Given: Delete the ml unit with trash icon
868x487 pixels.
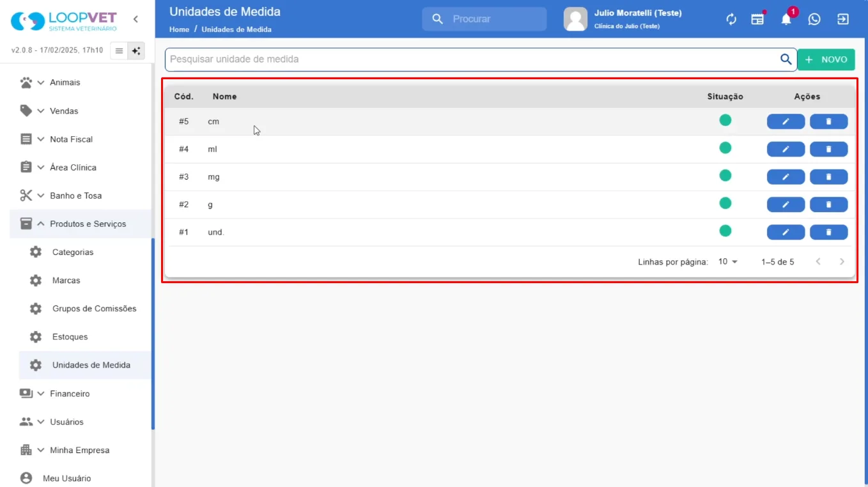Looking at the screenshot, I should 828,149.
